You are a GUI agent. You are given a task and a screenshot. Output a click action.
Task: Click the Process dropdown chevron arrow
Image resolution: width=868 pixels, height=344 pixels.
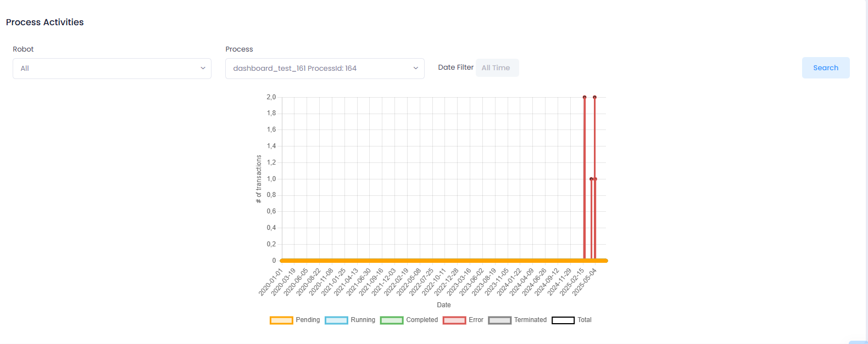pyautogui.click(x=415, y=69)
